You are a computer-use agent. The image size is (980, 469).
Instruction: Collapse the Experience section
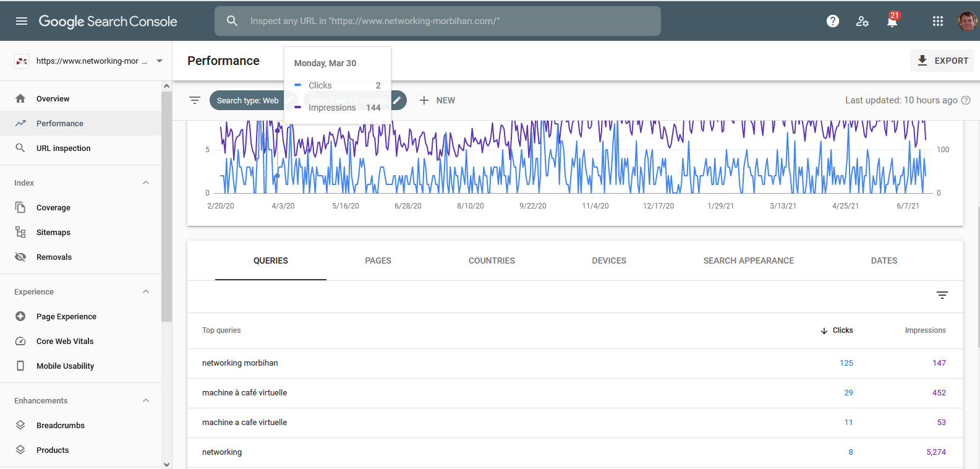pos(146,291)
